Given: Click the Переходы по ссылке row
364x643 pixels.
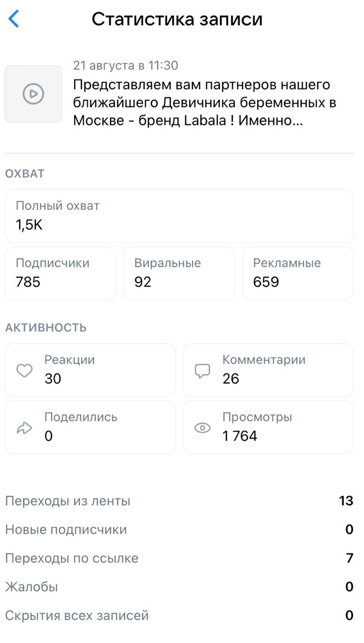Looking at the screenshot, I should (179, 558).
